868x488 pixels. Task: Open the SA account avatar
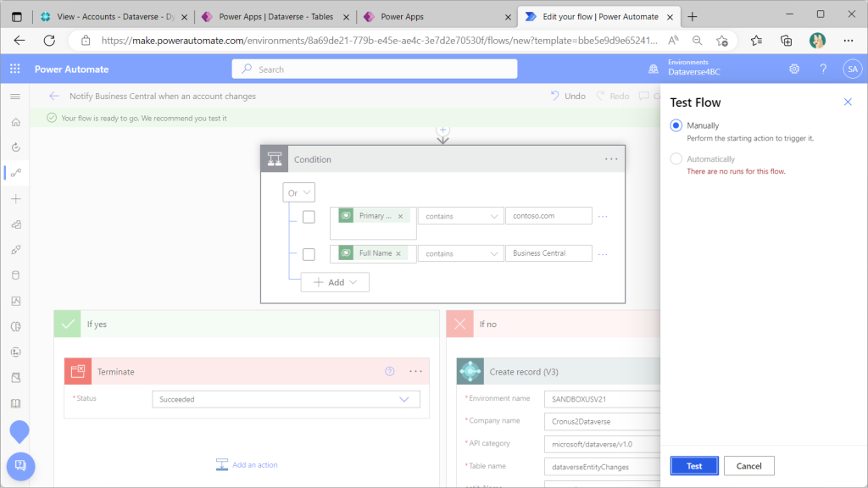(x=853, y=69)
